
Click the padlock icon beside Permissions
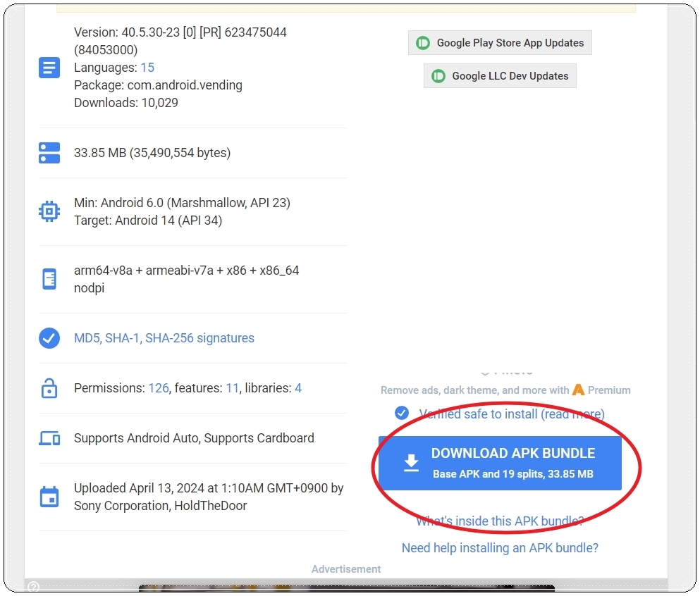point(49,388)
